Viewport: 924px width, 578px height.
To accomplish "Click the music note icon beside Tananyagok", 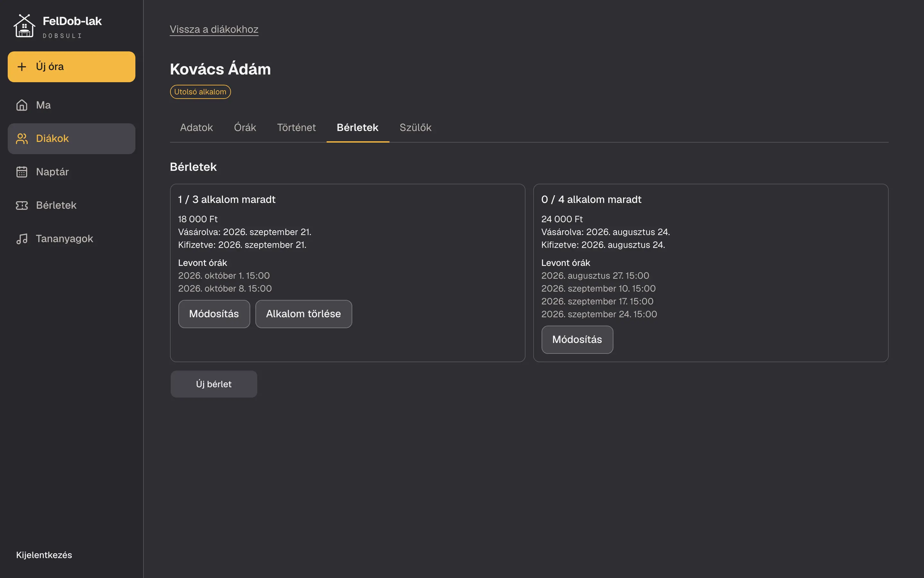I will pyautogui.click(x=22, y=239).
